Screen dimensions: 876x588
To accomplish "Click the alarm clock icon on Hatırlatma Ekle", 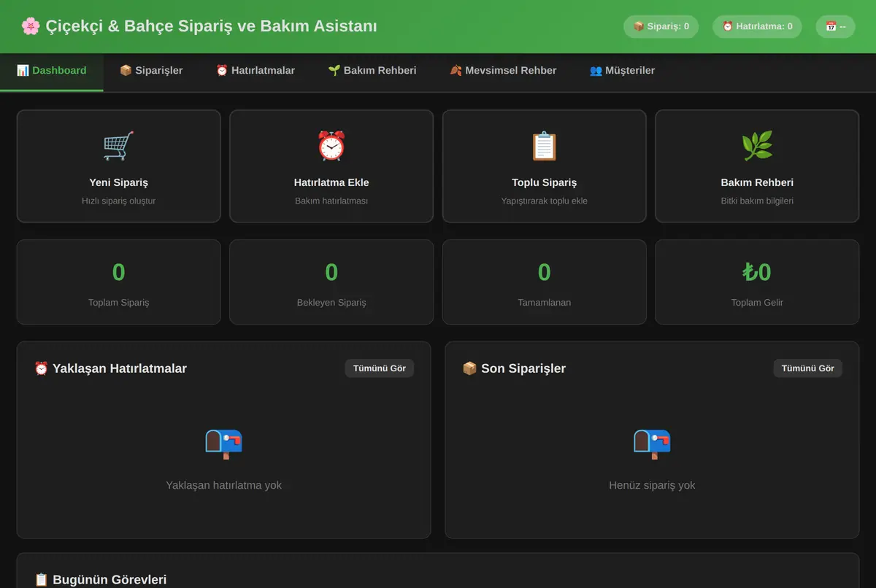I will (331, 146).
